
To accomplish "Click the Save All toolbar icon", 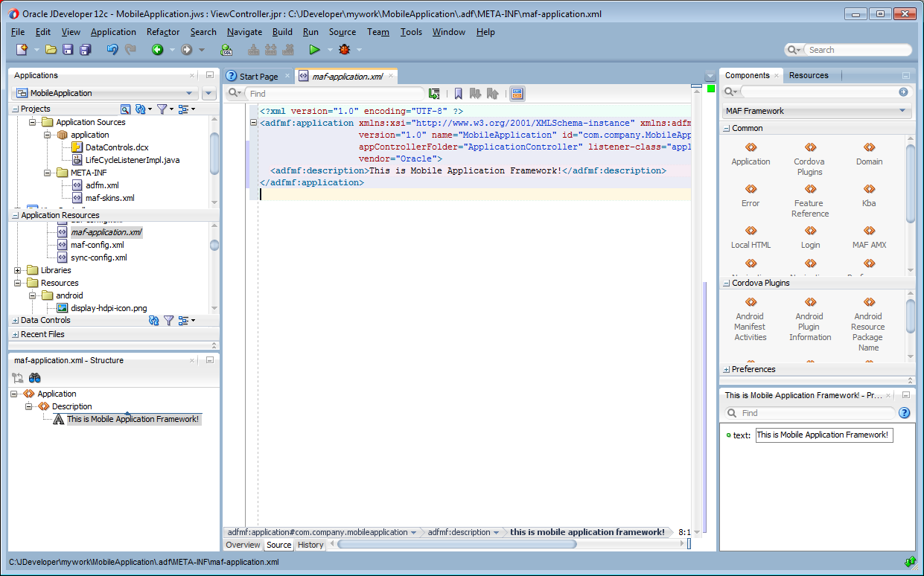I will pyautogui.click(x=85, y=50).
